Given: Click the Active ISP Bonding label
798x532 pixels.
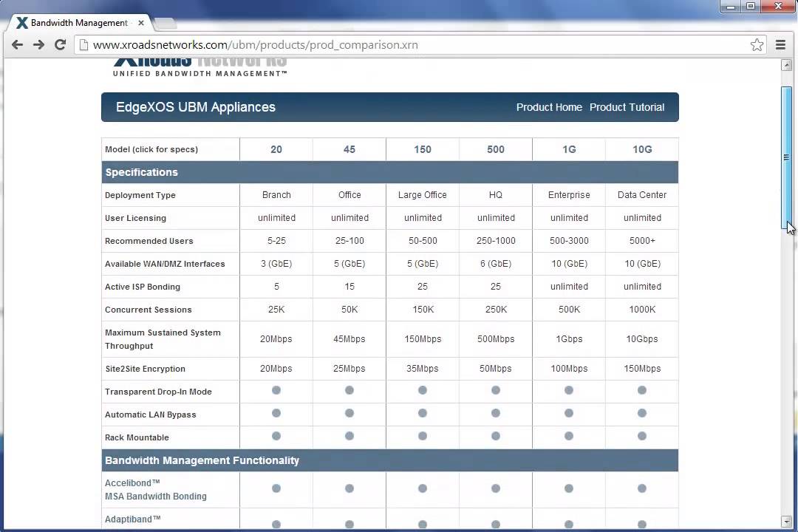Looking at the screenshot, I should 143,287.
